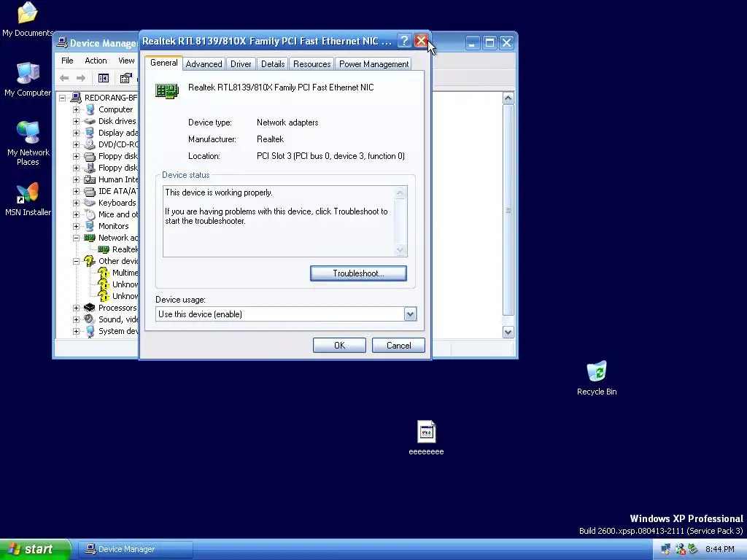Select the DVD/CD-ROM category icon
The image size is (747, 560).
[90, 144]
